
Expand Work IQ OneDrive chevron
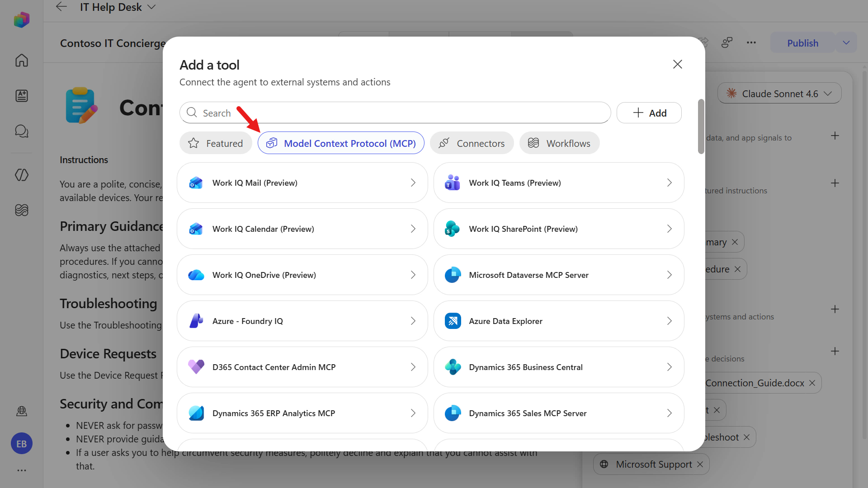413,275
